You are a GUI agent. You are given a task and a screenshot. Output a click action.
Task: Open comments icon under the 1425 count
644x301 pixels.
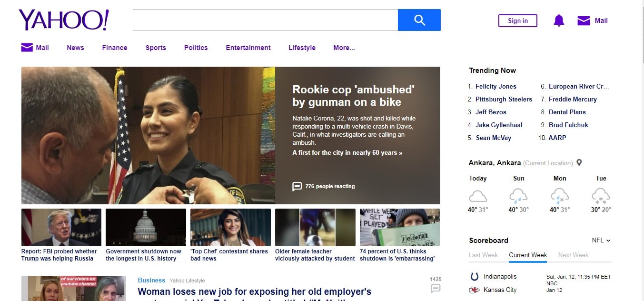coord(436,288)
